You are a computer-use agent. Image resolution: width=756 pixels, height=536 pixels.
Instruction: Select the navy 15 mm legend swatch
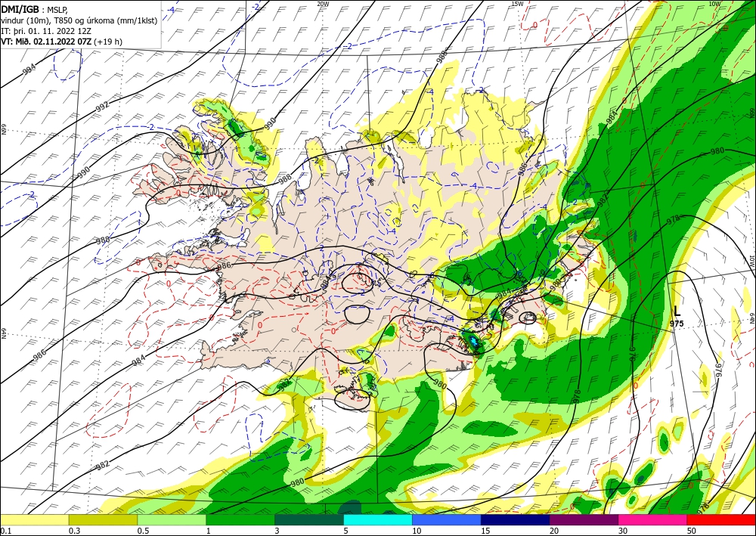pos(515,520)
